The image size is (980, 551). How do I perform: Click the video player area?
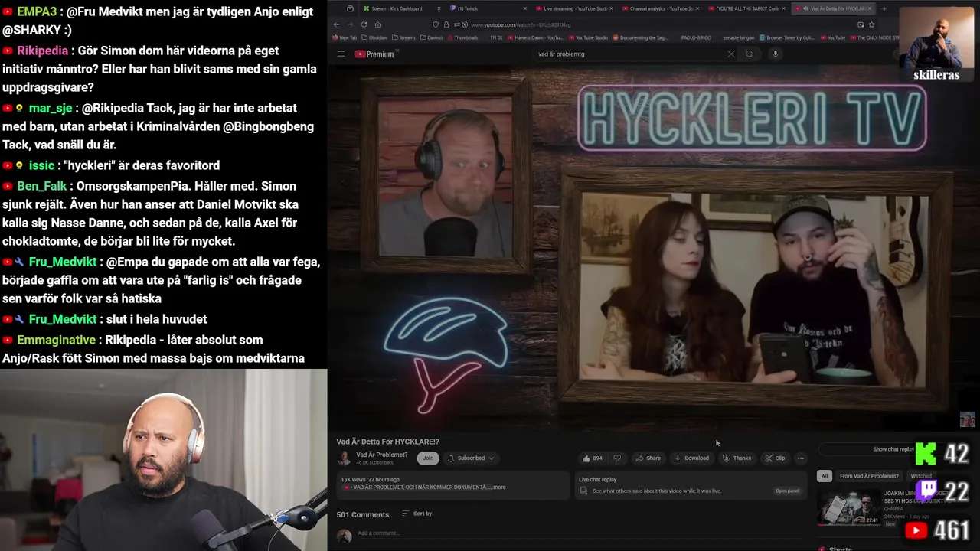(x=653, y=249)
